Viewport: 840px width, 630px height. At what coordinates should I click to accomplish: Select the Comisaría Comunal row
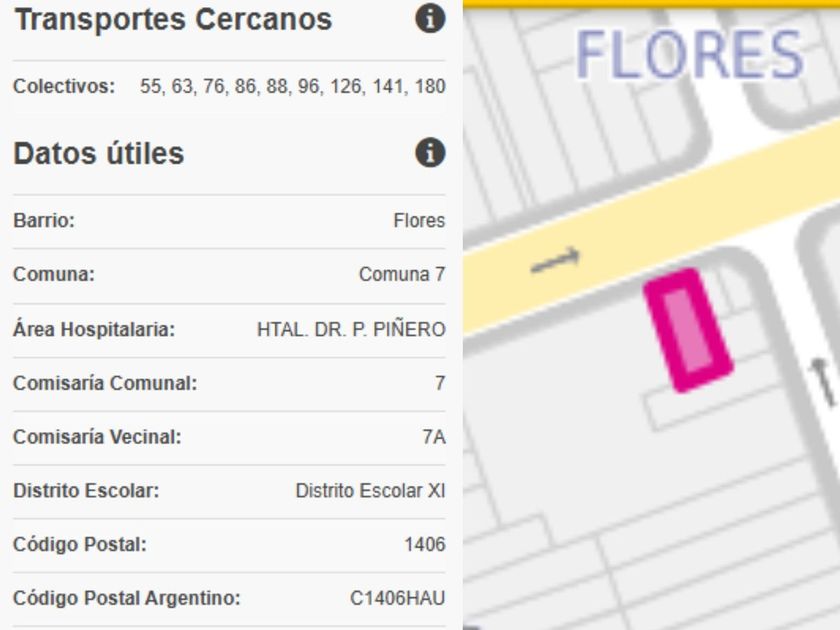[229, 383]
